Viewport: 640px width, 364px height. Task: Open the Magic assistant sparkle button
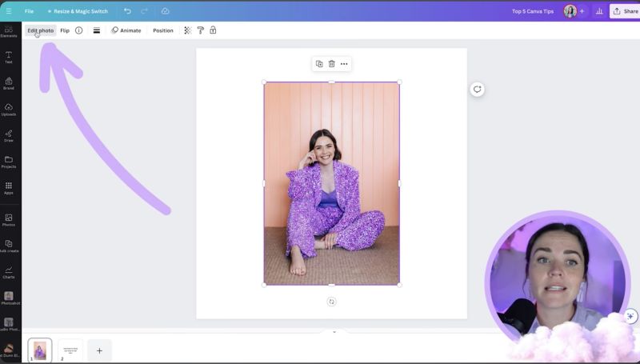tap(630, 316)
